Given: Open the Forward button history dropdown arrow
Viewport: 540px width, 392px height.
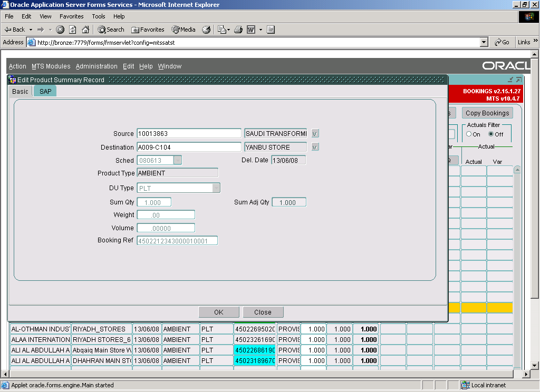Looking at the screenshot, I should pyautogui.click(x=50, y=30).
